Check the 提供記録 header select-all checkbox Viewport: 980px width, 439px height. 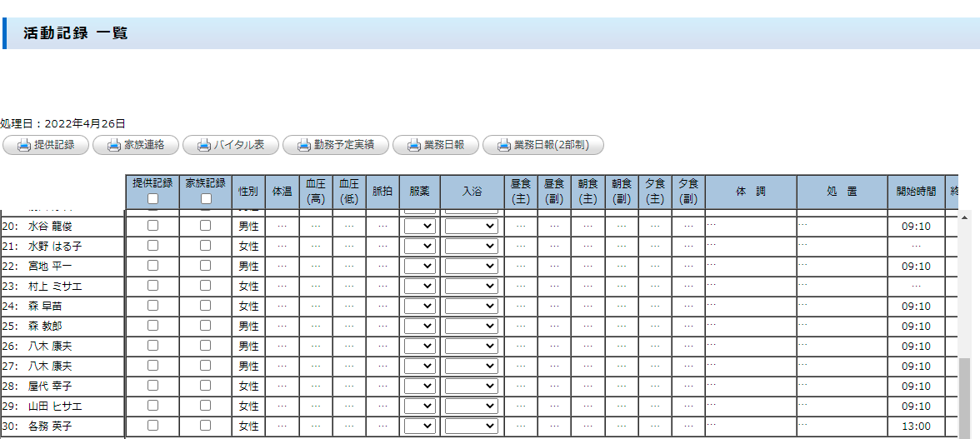pyautogui.click(x=152, y=198)
